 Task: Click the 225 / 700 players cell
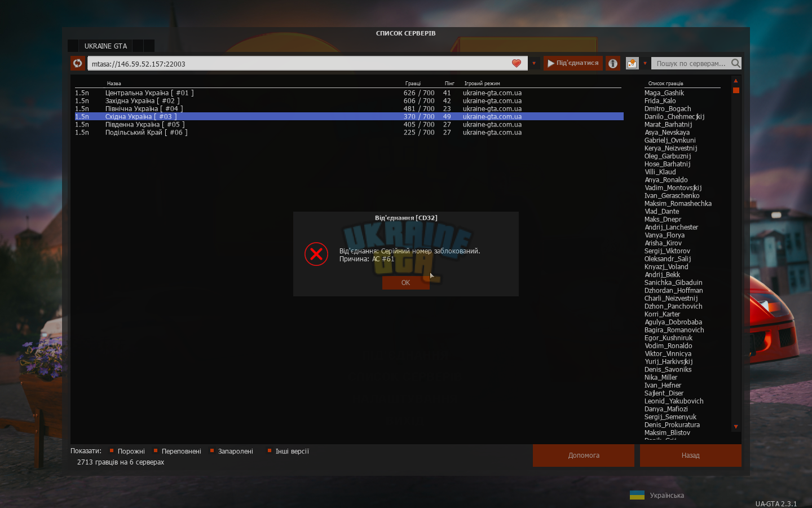419,132
